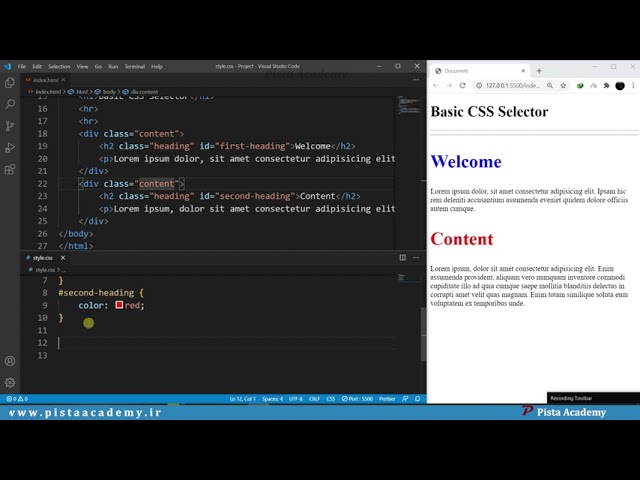Image resolution: width=640 pixels, height=480 pixels.
Task: Change language mode via CSS
Action: point(331,399)
